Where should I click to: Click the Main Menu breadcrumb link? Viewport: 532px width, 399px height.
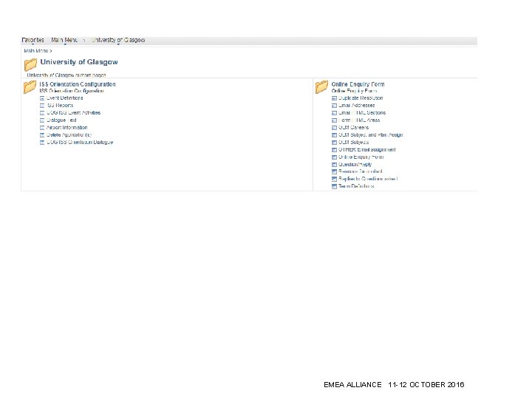[x=36, y=51]
